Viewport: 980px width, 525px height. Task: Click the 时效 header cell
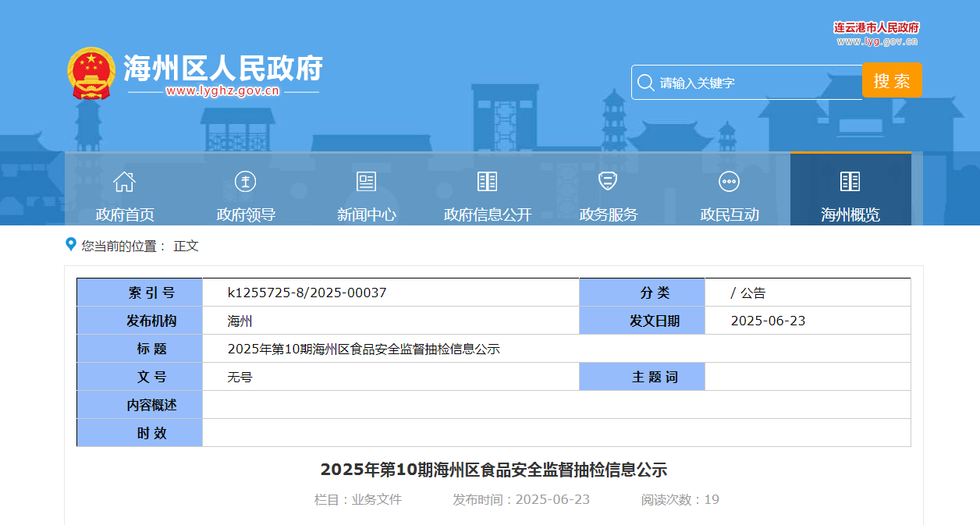(140, 433)
